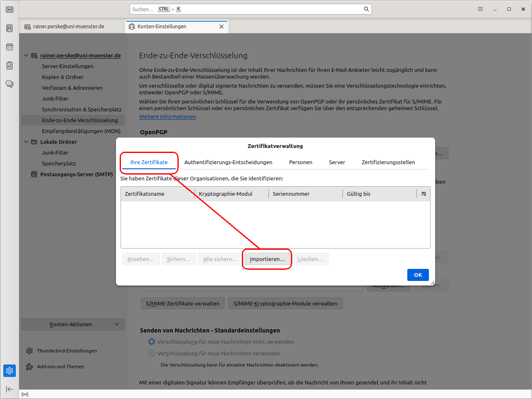Open the Calendar space icon
532x399 pixels.
(x=10, y=47)
